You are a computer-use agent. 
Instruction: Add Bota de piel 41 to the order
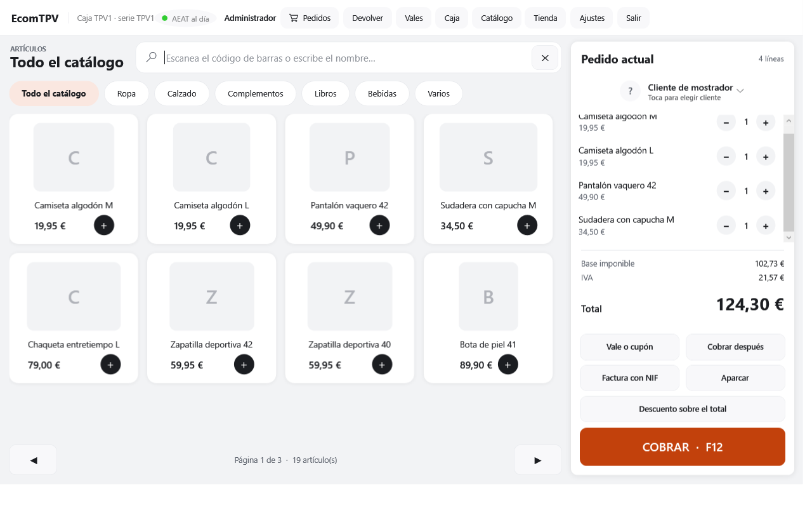tap(508, 364)
